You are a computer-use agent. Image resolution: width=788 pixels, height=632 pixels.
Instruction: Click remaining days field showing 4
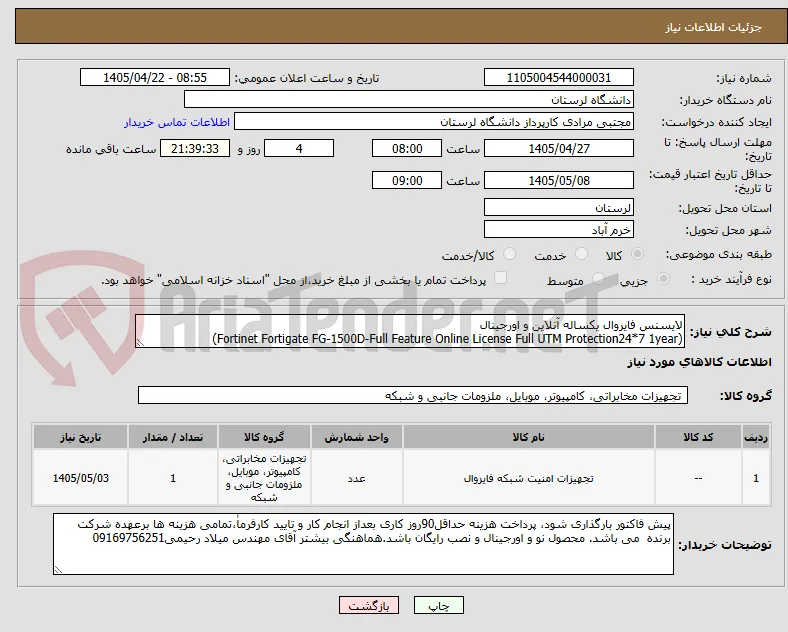[299, 148]
